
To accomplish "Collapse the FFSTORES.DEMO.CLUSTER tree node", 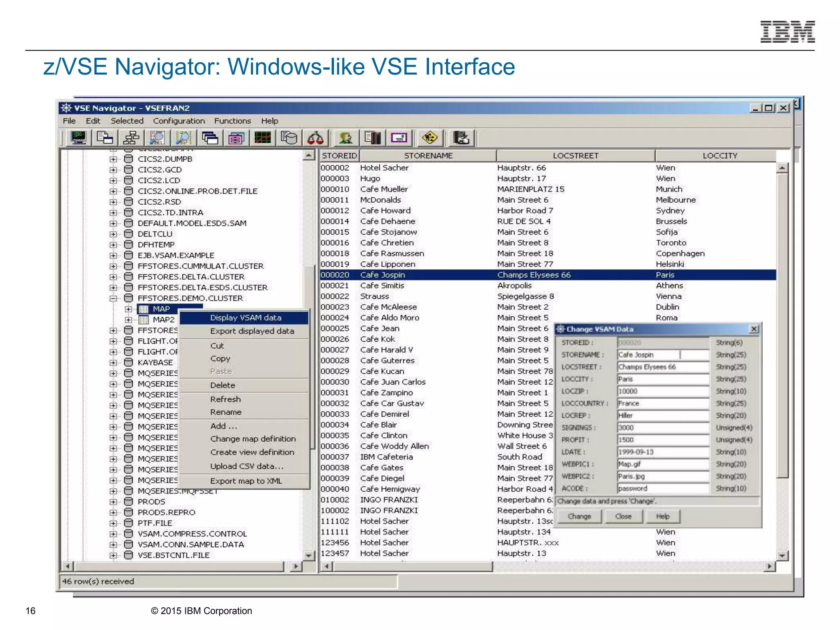I will (x=113, y=298).
